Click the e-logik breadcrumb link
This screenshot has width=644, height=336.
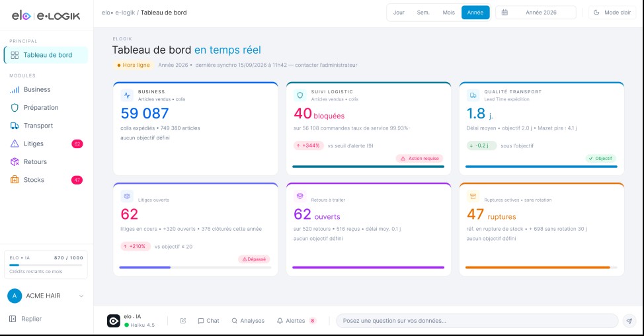(125, 13)
